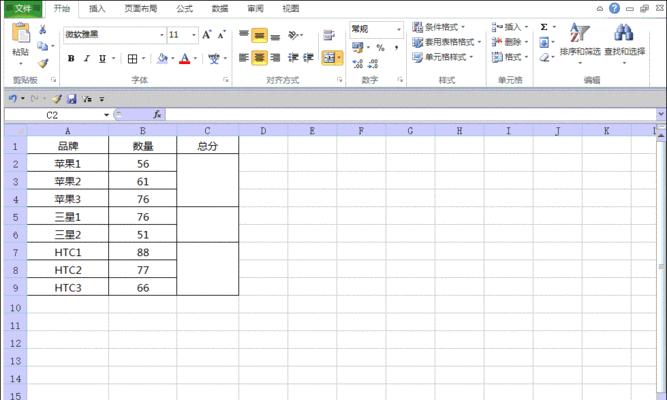Open the number format dropdown showing 常规

(399, 29)
